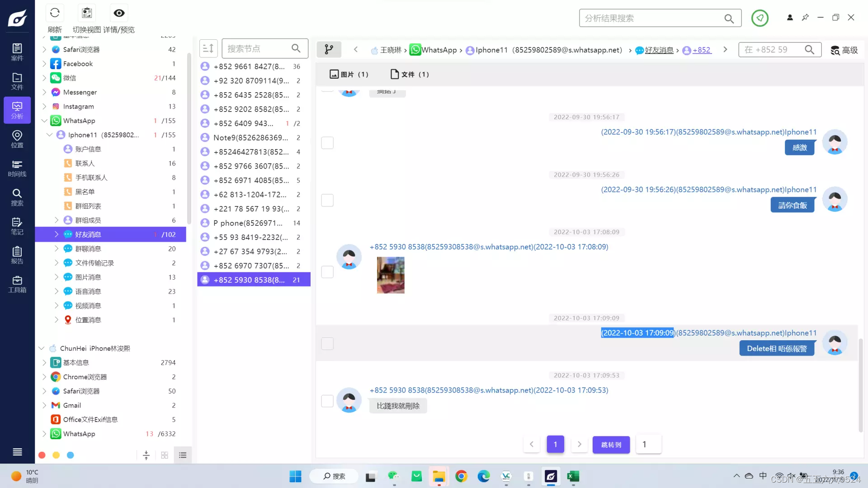
Task: Expand the 微信 tree node
Action: click(44, 78)
